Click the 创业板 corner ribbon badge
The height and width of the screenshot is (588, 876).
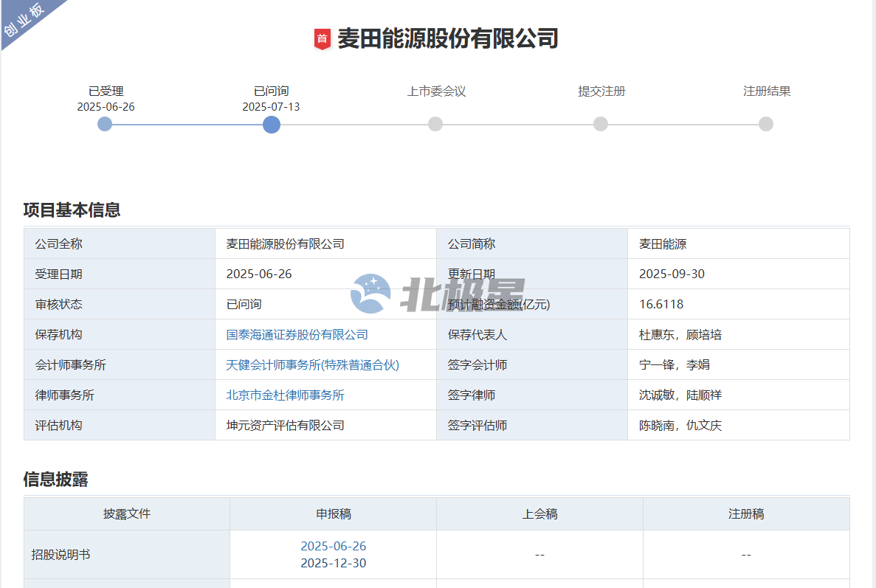24,20
